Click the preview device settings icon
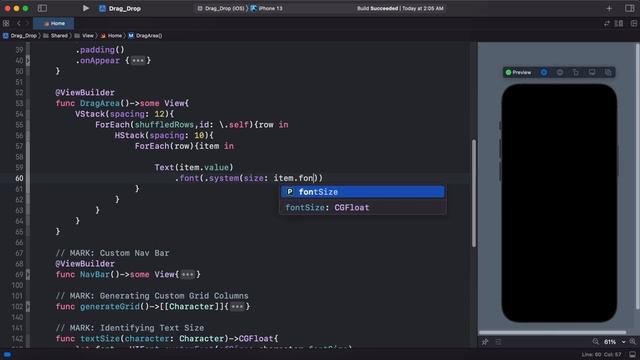The height and width of the screenshot is (360, 640). [576, 72]
